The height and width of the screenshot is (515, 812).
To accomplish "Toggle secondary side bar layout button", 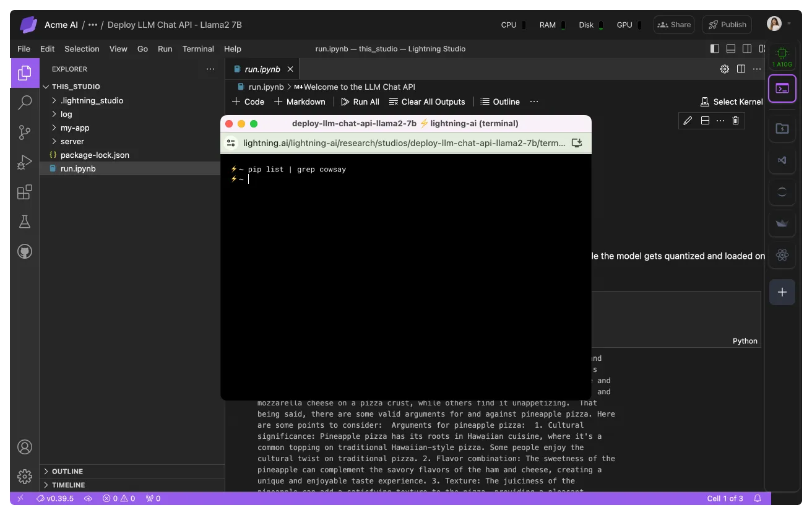I will coord(747,49).
